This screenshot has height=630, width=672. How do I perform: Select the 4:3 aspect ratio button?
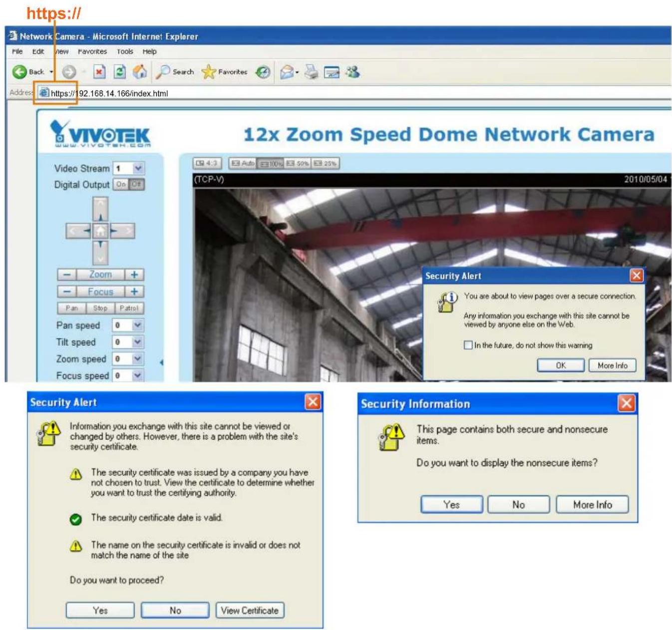tap(207, 163)
